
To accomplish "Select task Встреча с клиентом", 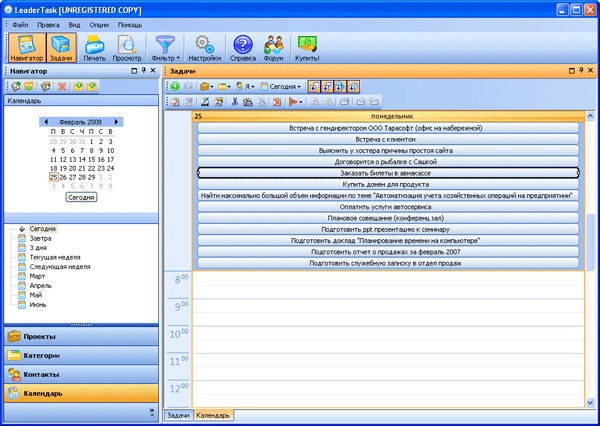I will coord(388,139).
